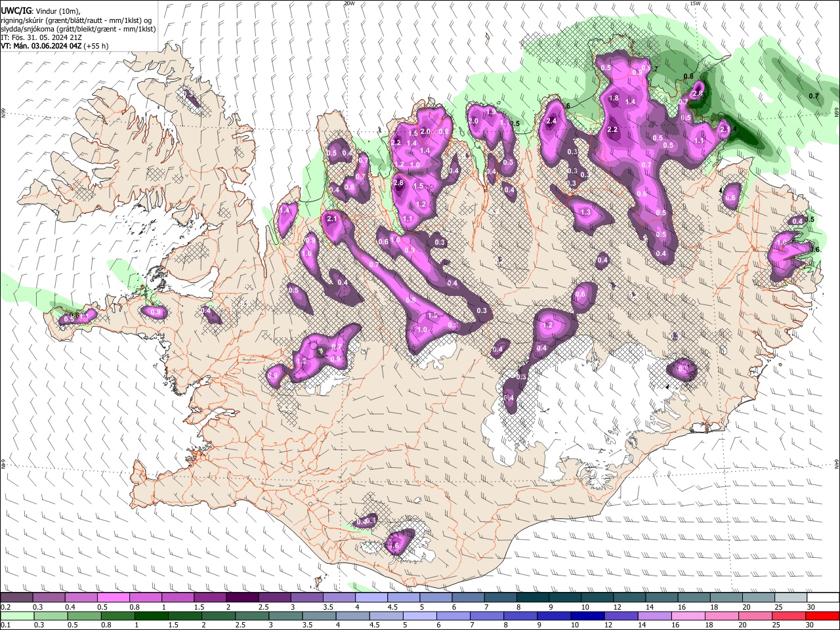Screen dimensions: 840x630
Task: Select the 0.3 mauve snow scale swatch
Action: pos(49,597)
